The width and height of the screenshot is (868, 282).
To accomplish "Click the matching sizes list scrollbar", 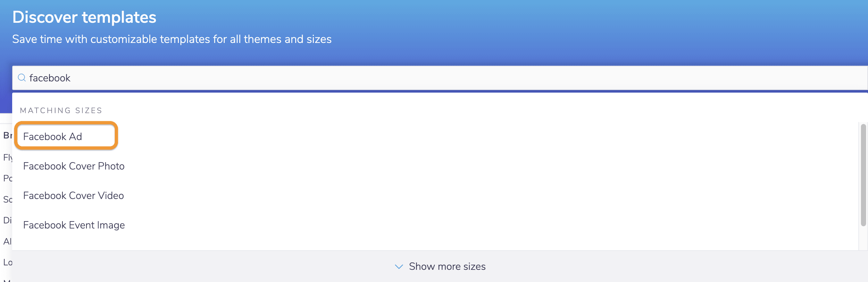I will pyautogui.click(x=863, y=175).
